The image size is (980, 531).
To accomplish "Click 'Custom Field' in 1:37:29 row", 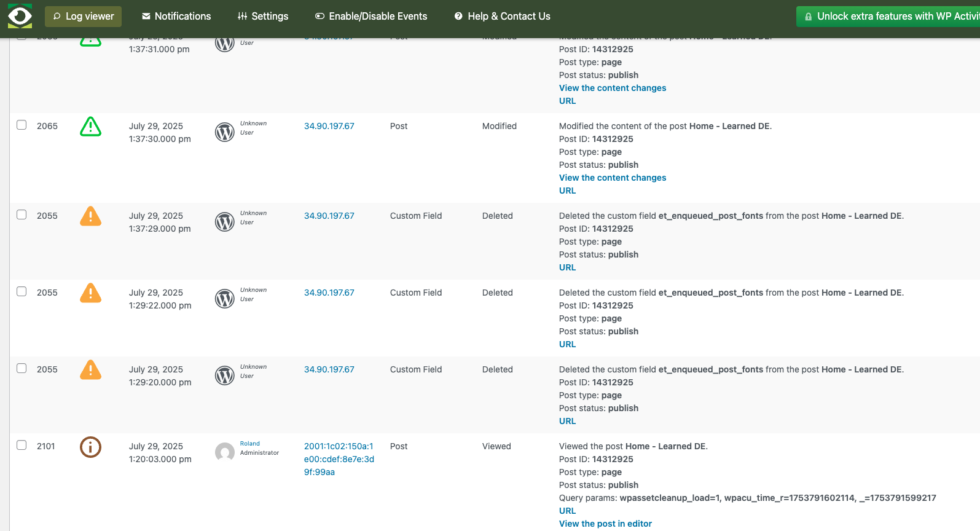I will pyautogui.click(x=416, y=216).
